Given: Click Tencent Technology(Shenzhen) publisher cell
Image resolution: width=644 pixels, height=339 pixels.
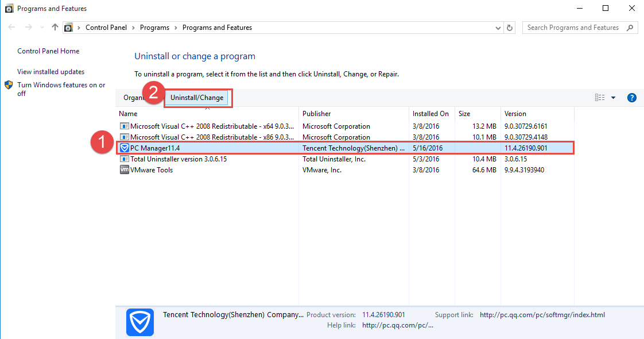Looking at the screenshot, I should (x=353, y=148).
